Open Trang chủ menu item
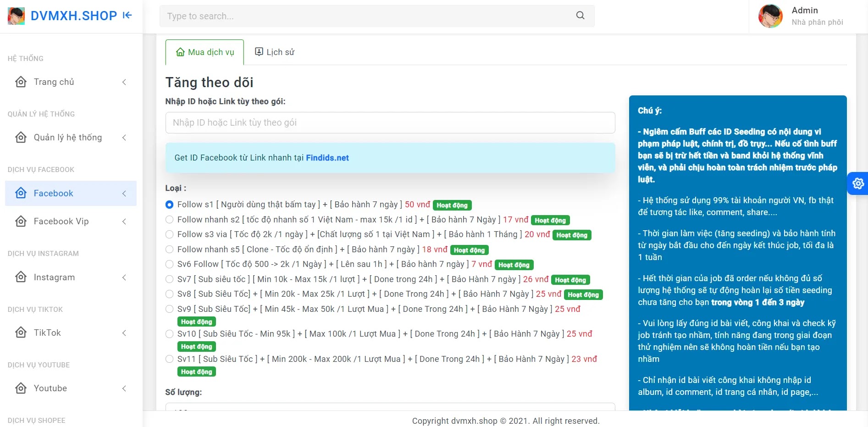868x427 pixels. point(71,82)
